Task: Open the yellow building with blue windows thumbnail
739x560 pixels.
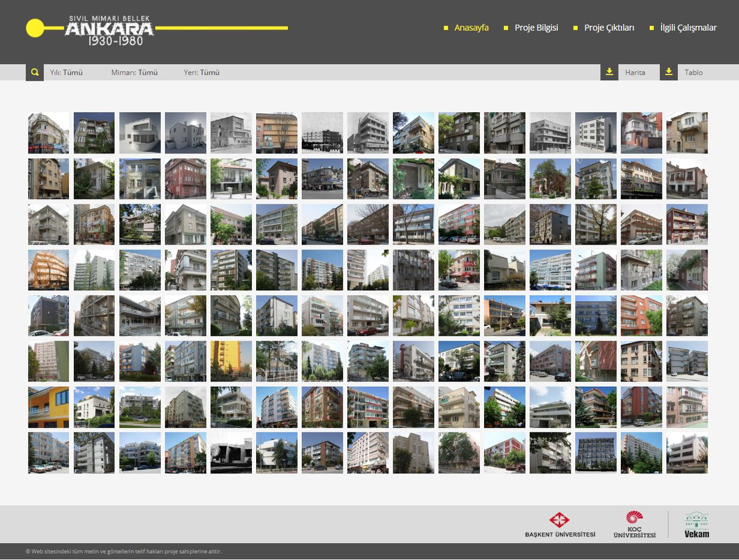Action: [49, 407]
